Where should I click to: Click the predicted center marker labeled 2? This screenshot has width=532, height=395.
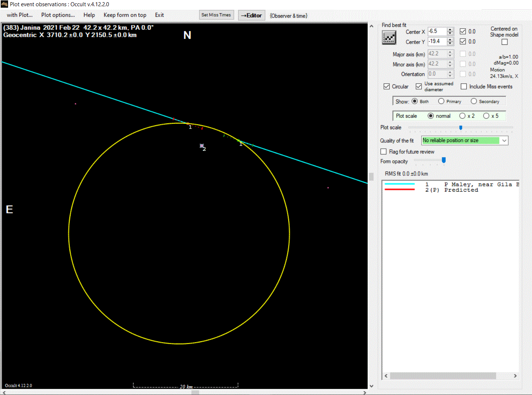[x=202, y=146]
